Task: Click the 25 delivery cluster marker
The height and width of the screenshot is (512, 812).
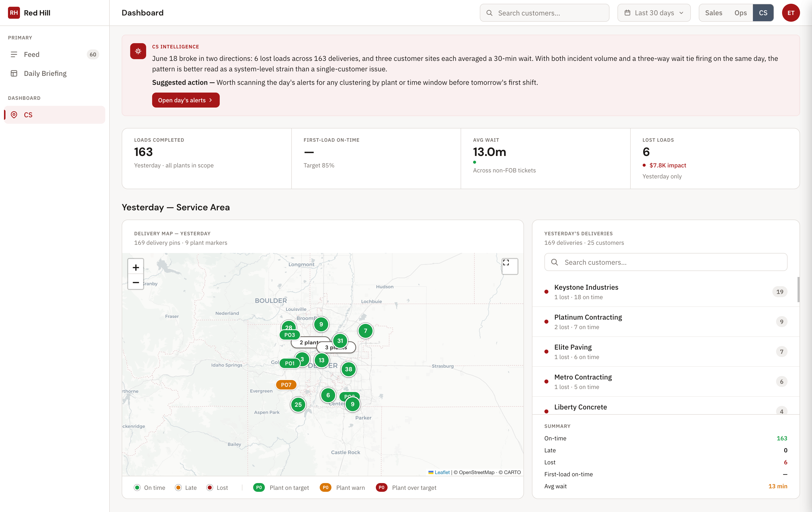Action: [x=298, y=405]
